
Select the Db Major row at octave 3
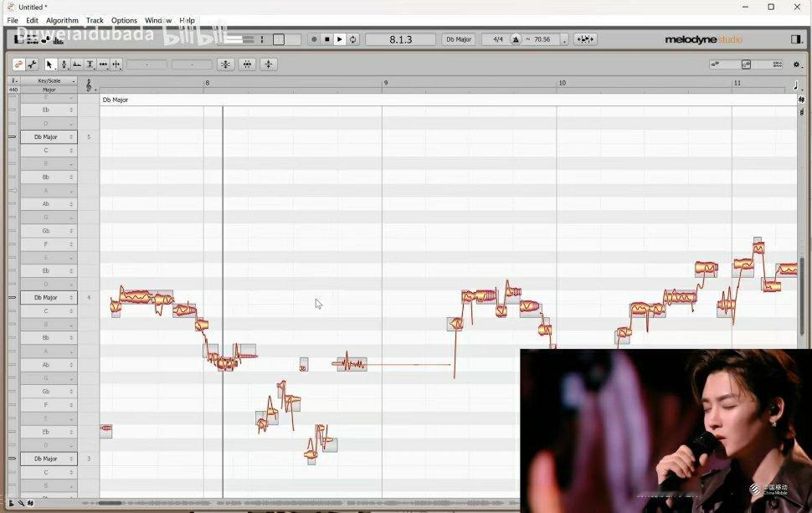click(49, 459)
